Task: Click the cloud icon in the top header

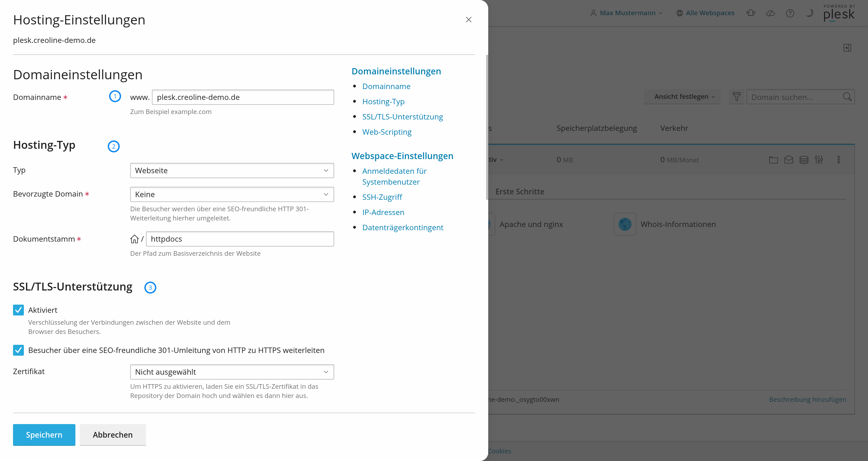Action: click(x=770, y=13)
